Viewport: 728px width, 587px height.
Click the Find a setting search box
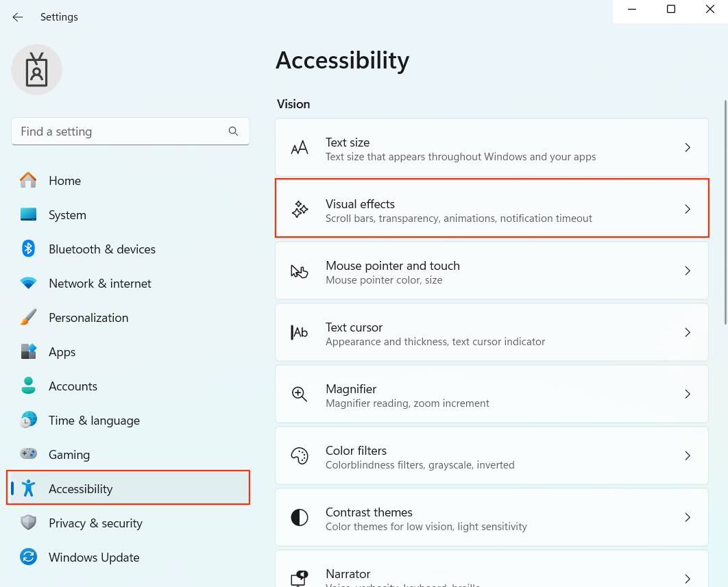click(130, 132)
